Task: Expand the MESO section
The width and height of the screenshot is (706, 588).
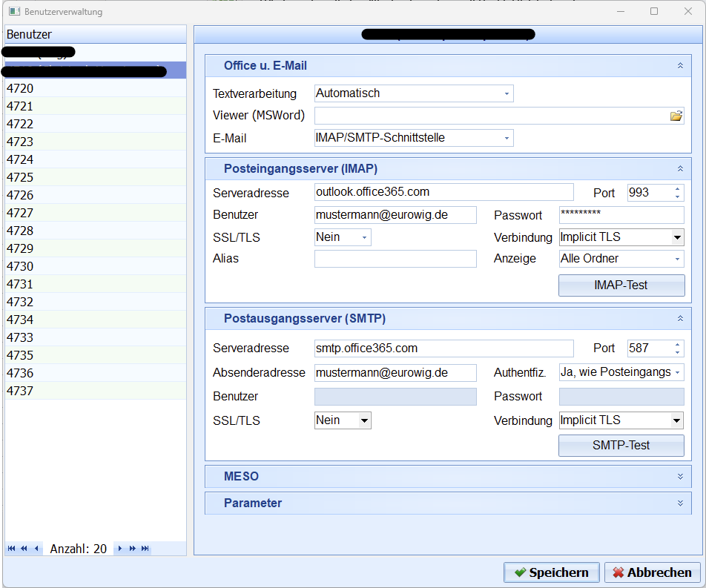Action: pos(679,477)
